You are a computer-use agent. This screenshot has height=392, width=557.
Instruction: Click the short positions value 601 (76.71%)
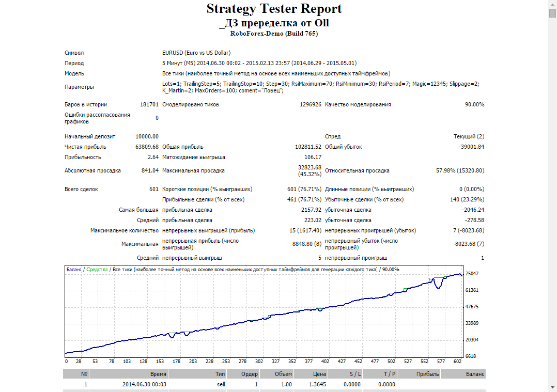tap(304, 189)
